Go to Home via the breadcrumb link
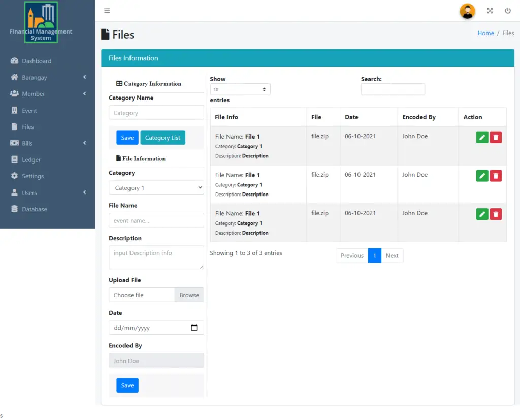Viewport: 520px width, 420px height. (485, 33)
